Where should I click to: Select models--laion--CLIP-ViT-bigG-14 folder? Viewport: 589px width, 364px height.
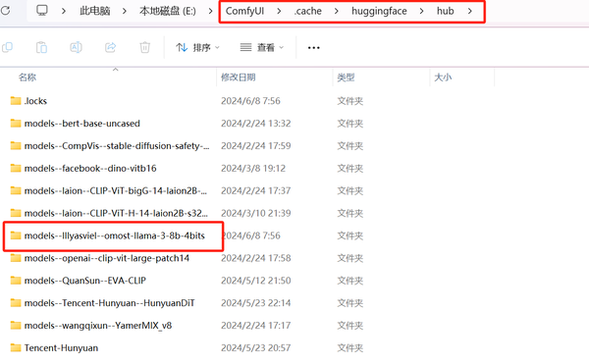[115, 191]
